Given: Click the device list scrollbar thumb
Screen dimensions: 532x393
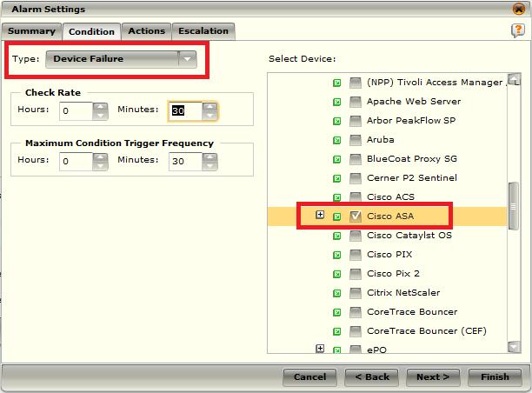Looking at the screenshot, I should click(x=514, y=206).
